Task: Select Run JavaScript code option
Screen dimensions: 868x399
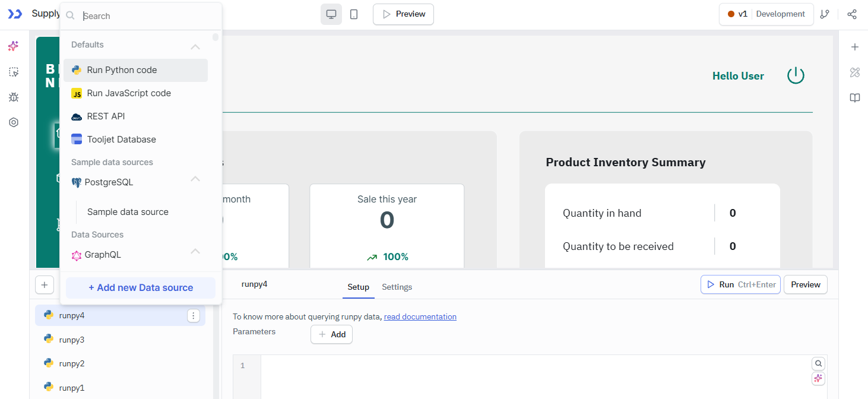Action: point(129,93)
